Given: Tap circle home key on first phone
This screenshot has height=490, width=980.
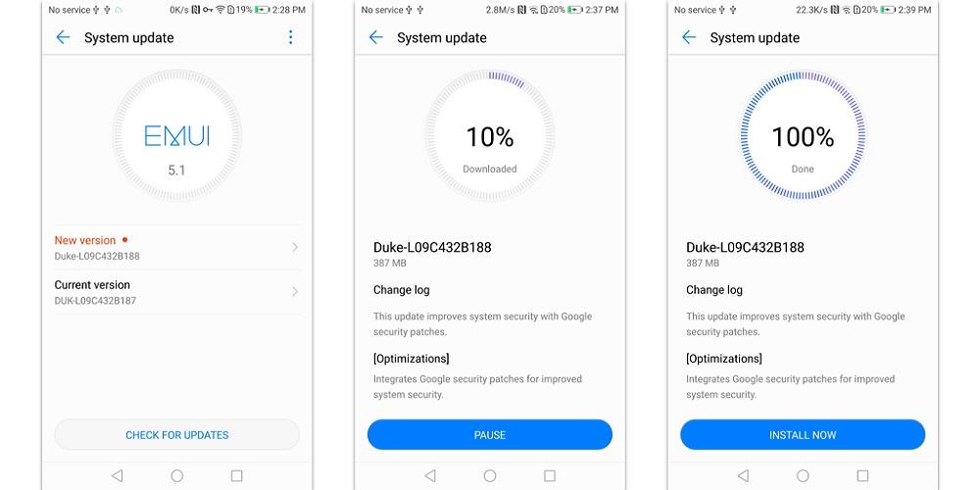Looking at the screenshot, I should (176, 475).
